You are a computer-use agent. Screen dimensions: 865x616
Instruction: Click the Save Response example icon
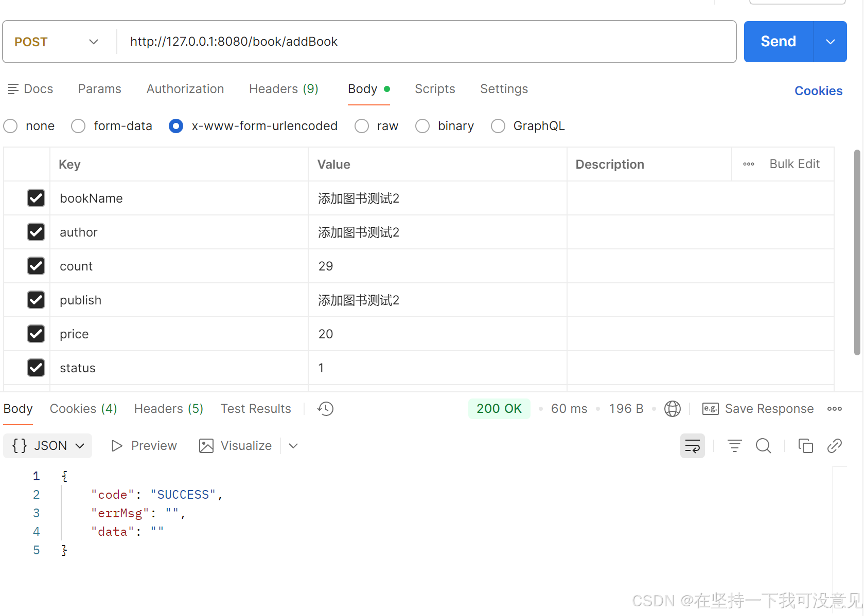pos(710,409)
